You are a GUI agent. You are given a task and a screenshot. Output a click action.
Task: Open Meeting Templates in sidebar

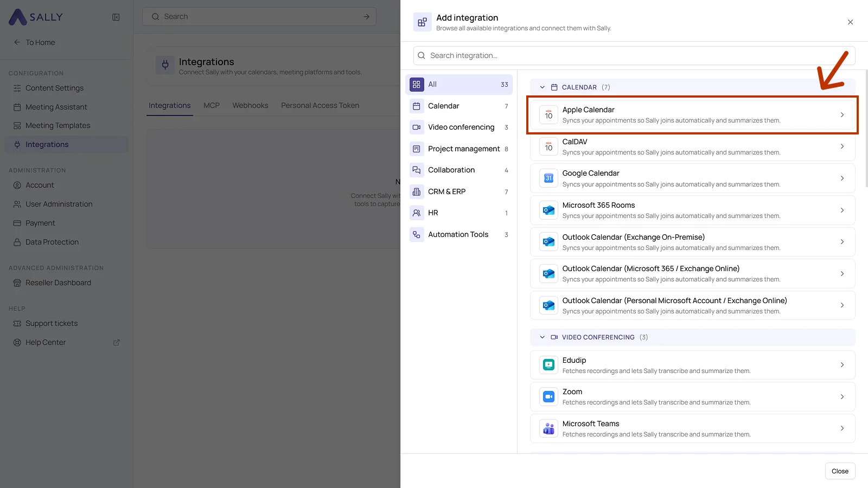point(66,125)
